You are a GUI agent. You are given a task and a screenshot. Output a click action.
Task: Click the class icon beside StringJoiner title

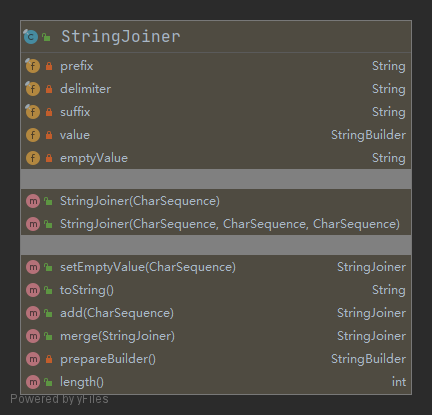tap(31, 36)
